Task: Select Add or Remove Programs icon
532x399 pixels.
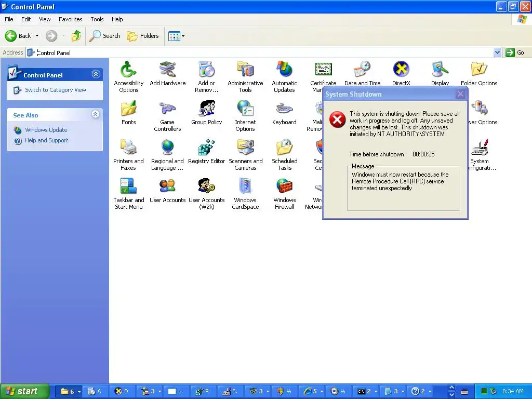Action: tap(206, 77)
